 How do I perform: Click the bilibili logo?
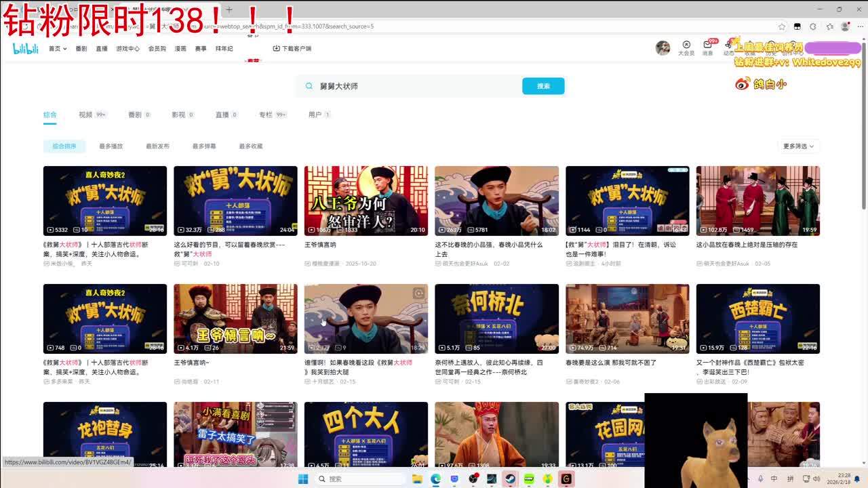(26, 49)
